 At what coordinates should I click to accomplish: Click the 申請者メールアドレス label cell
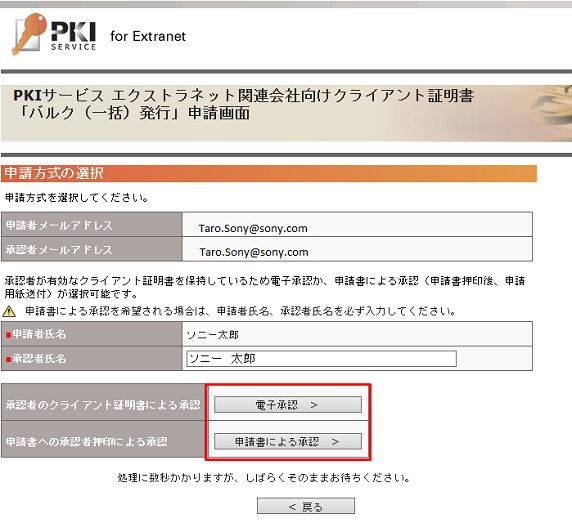92,225
